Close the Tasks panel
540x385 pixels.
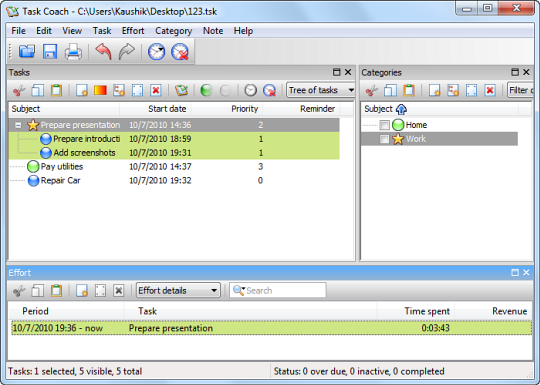click(x=348, y=72)
